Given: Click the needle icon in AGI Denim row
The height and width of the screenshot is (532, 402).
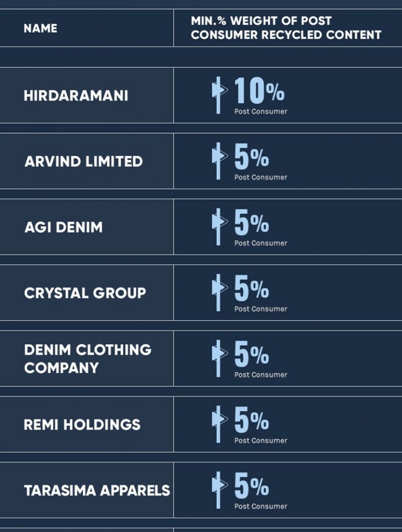Looking at the screenshot, I should [x=219, y=227].
